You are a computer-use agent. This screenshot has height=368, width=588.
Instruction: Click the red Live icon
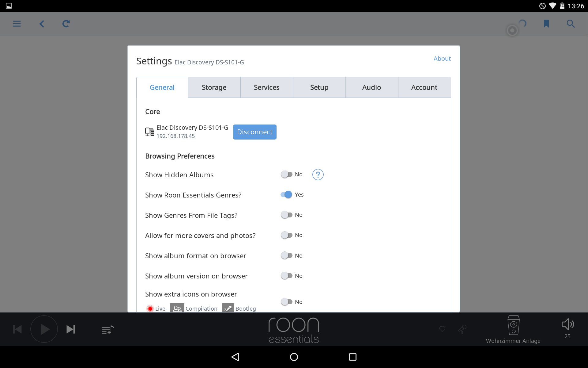150,309
